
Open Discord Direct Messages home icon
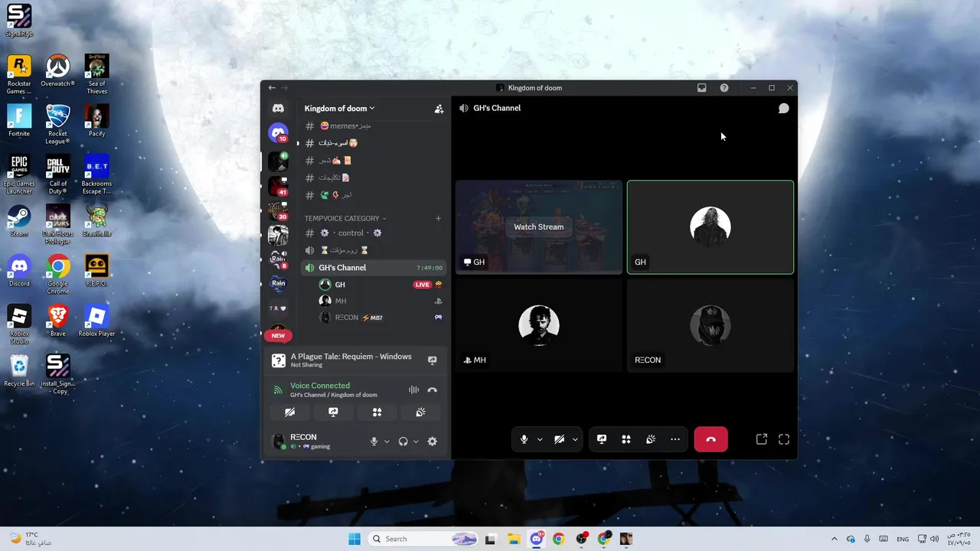(278, 109)
